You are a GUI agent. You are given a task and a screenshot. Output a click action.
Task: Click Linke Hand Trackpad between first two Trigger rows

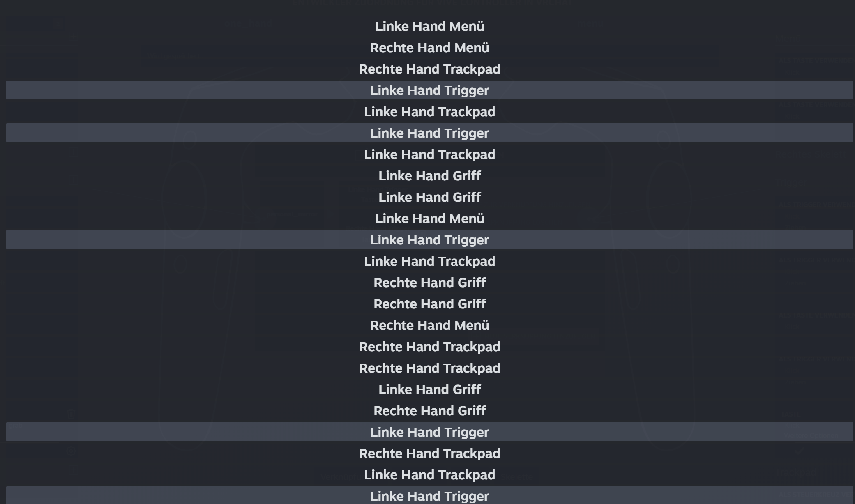429,112
